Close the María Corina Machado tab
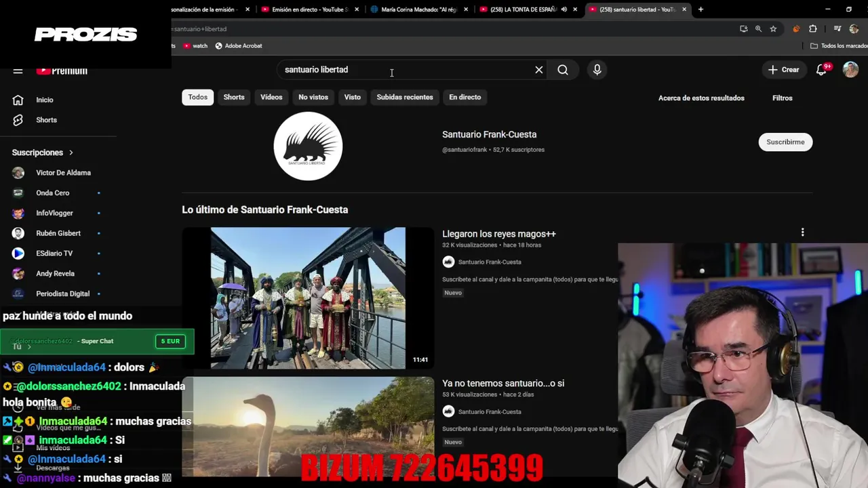This screenshot has height=488, width=868. pos(466,9)
